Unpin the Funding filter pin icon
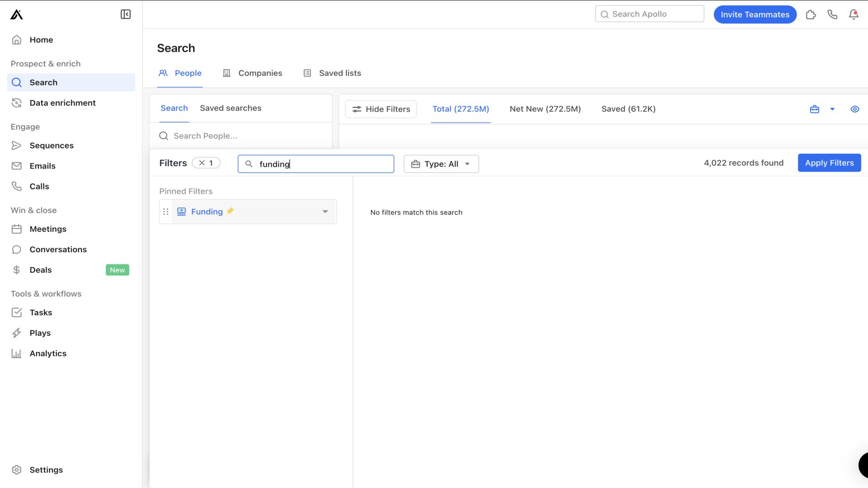 [230, 211]
